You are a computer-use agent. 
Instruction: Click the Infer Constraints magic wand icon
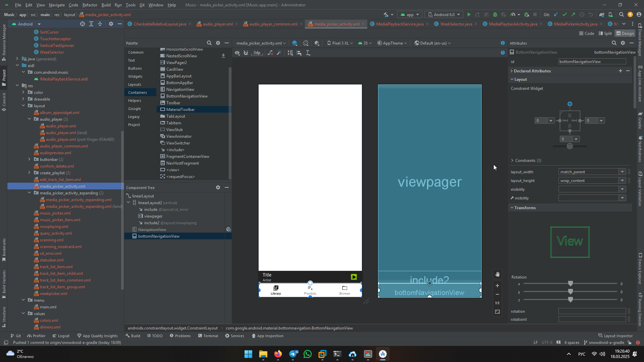[x=279, y=53]
